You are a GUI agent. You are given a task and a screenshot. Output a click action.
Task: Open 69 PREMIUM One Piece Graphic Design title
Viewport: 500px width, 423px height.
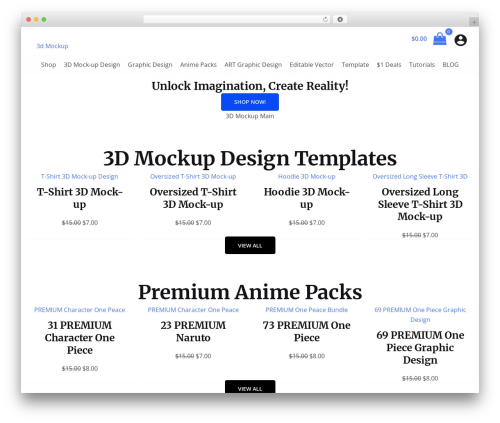[x=420, y=348]
